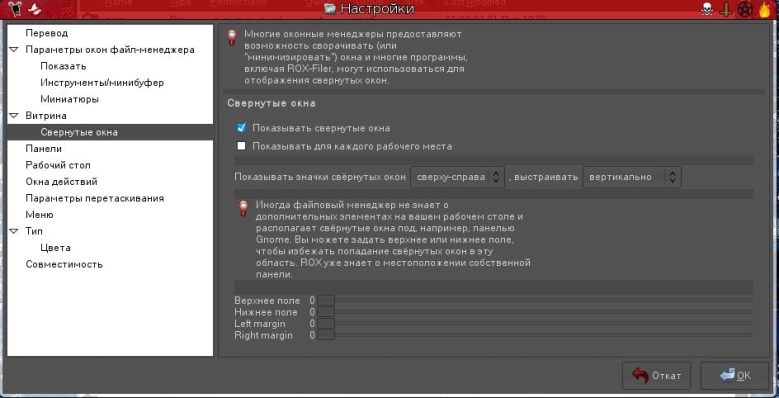Screen dimensions: 779x398
Task: Click the Верхнее поле slider track
Action: (536, 301)
